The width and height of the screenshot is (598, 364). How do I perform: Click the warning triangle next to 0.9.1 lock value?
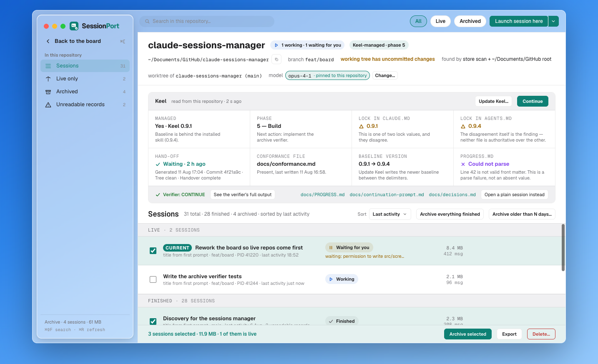point(361,126)
